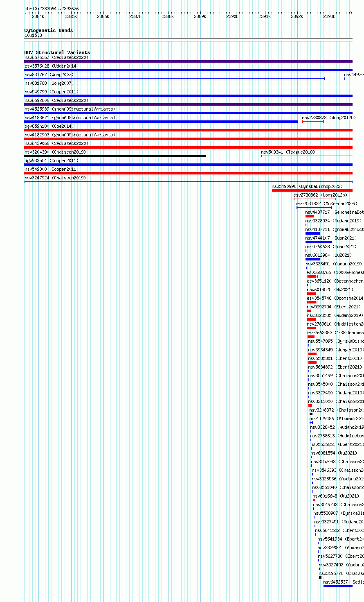This screenshot has height=602, width=364.
Task: Click the nsv5634892 (Ebert2021) label
Action: pos(335,367)
